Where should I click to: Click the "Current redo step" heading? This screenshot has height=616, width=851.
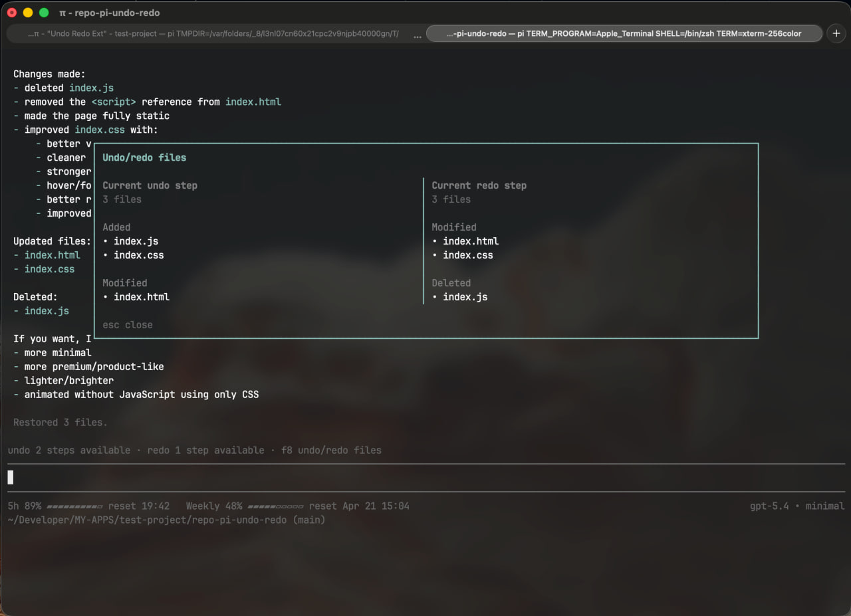pyautogui.click(x=479, y=185)
